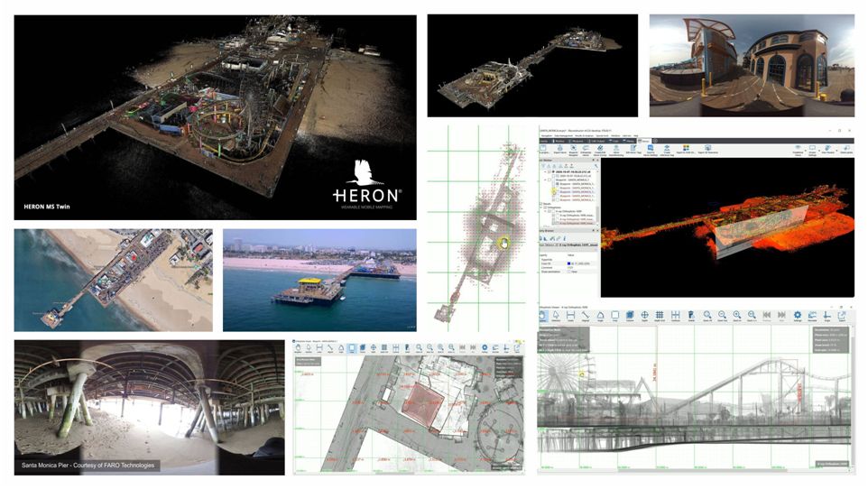Click Export icon in Orthophoto Viewer
Image resolution: width=868 pixels, height=489 pixels.
point(842,316)
